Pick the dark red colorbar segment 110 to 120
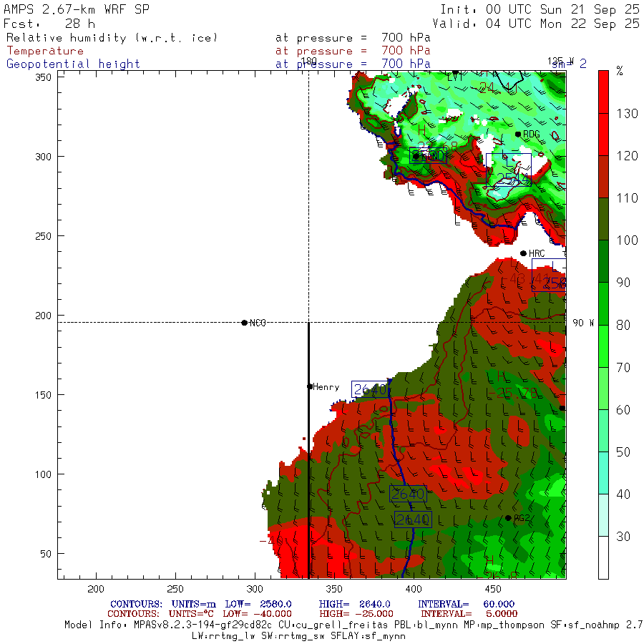The width and height of the screenshot is (644, 644). point(603,177)
